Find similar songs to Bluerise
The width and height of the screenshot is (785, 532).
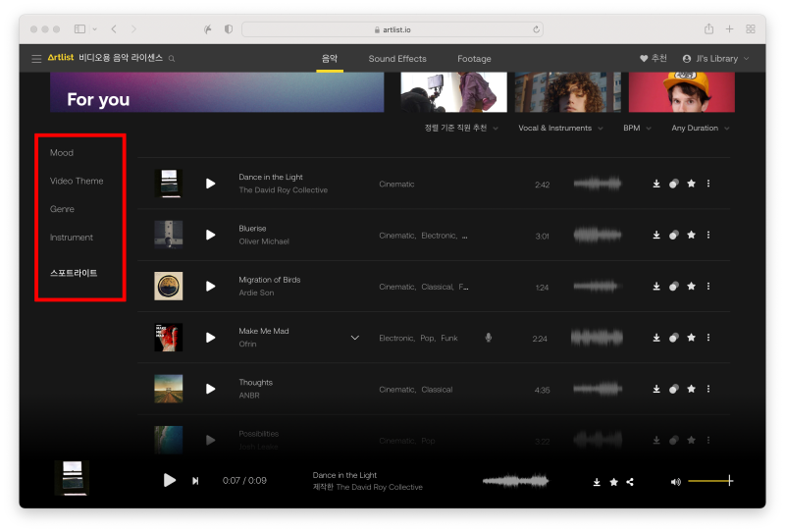pos(674,235)
